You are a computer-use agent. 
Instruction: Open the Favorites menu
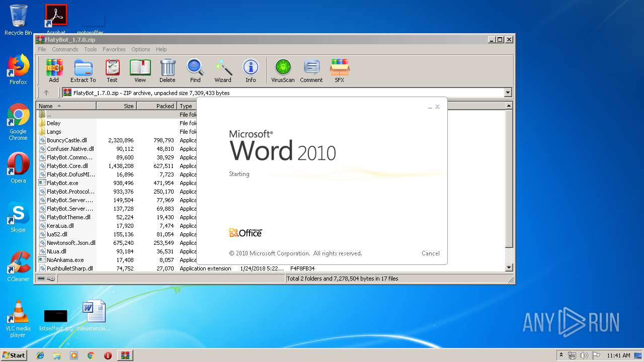114,49
